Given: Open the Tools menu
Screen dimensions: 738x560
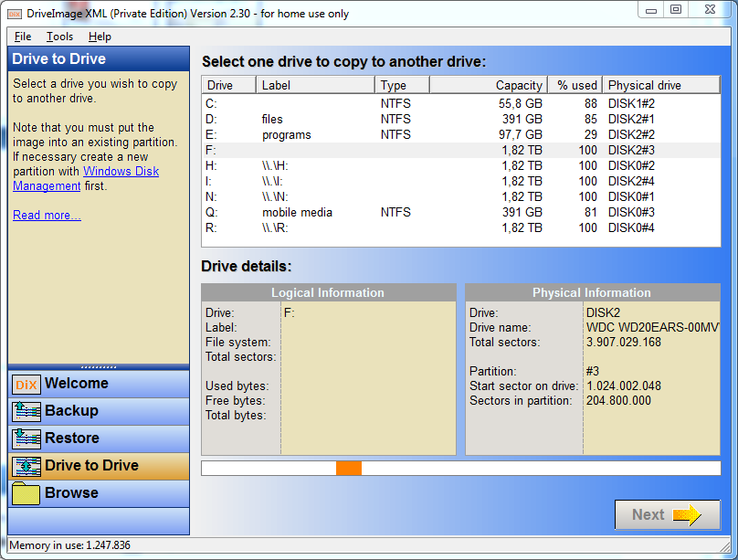Looking at the screenshot, I should [x=59, y=37].
